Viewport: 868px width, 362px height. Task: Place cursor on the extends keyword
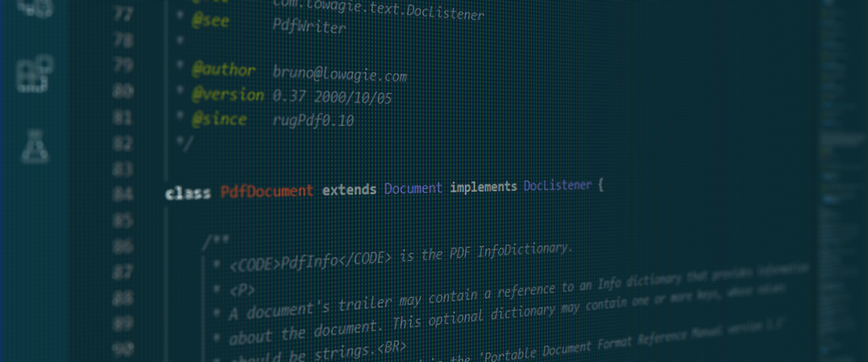349,190
